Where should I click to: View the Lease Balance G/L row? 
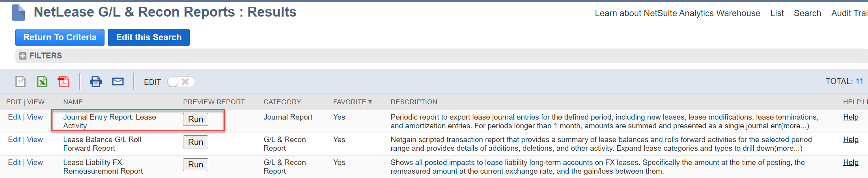[35, 140]
